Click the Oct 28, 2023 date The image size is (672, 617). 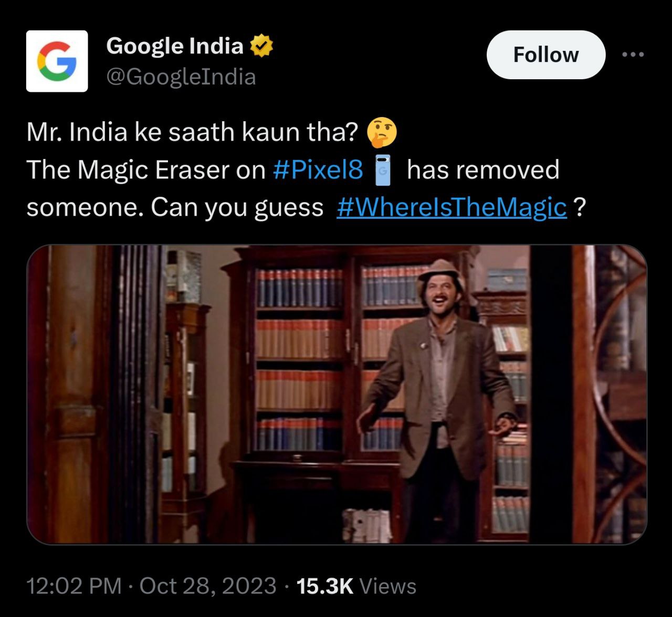point(208,586)
